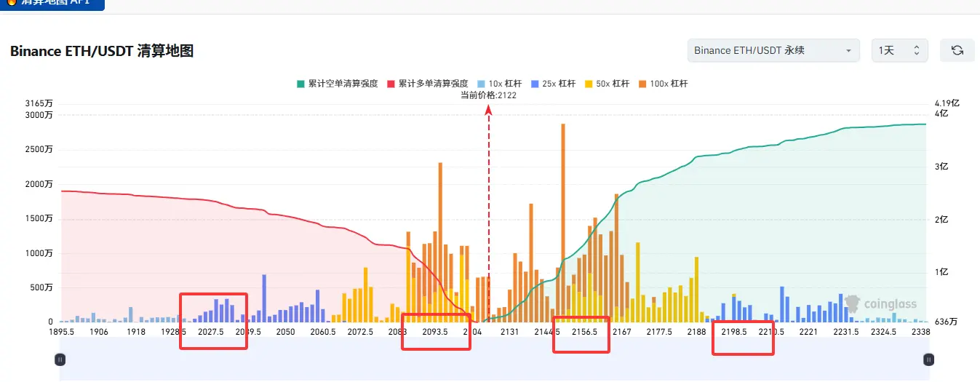The height and width of the screenshot is (382, 980).
Task: Click the 2177.5 price axis label
Action: coord(659,332)
